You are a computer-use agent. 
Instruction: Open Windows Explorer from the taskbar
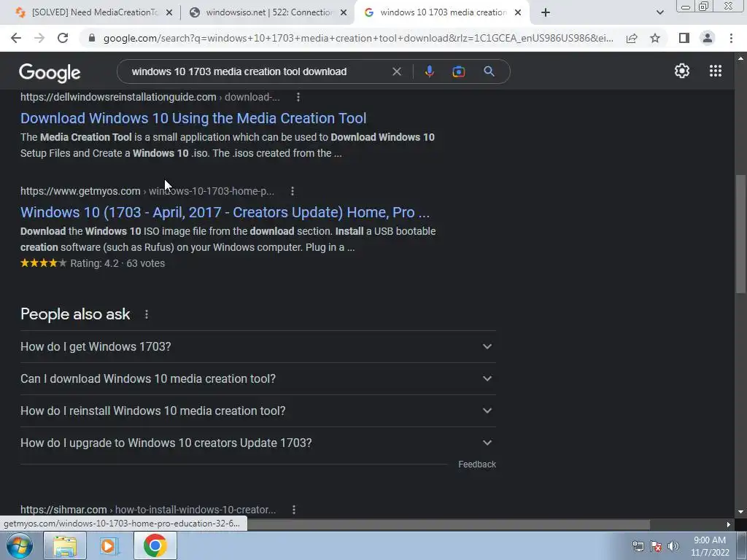point(65,545)
